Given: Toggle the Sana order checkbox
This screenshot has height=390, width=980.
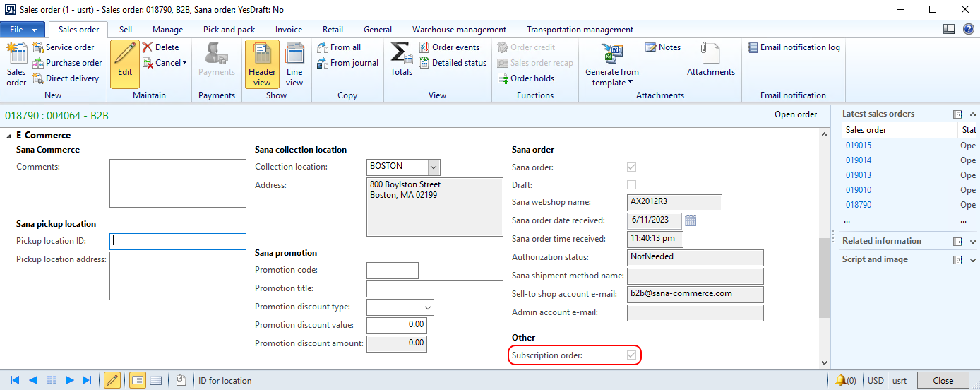Looking at the screenshot, I should tap(632, 167).
